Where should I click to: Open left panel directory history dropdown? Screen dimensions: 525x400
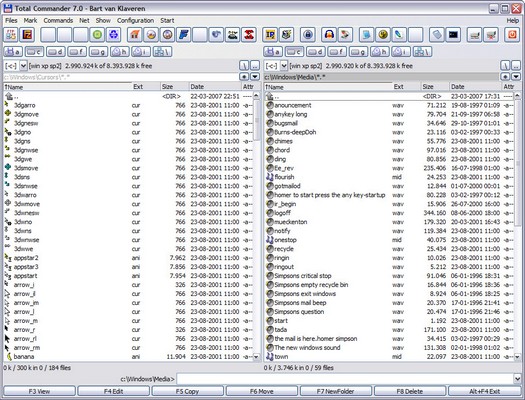click(x=255, y=77)
